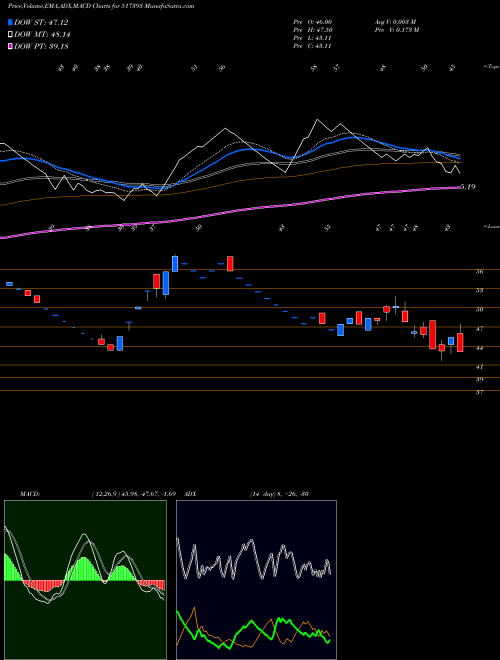Click the magenta DOW PT legend swatch
The height and width of the screenshot is (660, 500).
point(10,46)
